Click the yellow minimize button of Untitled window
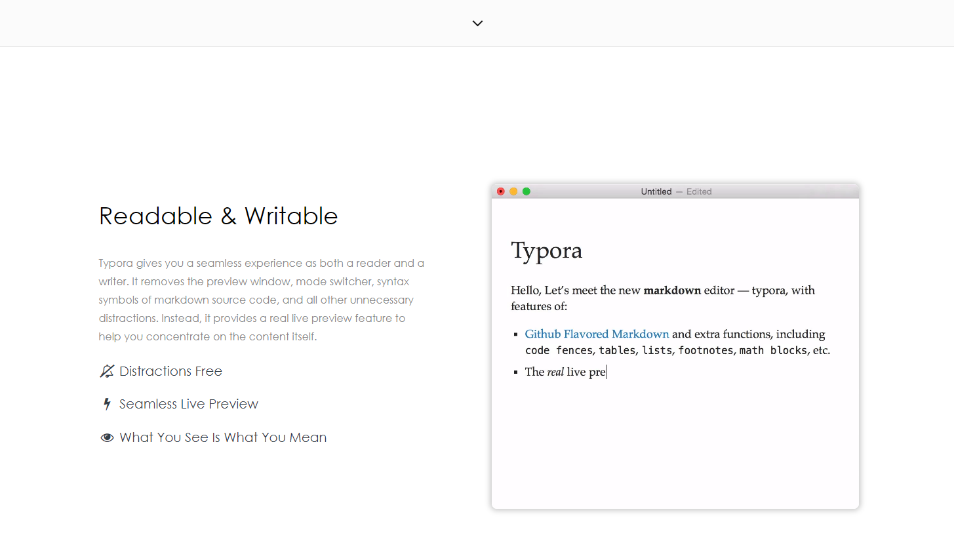Image resolution: width=954 pixels, height=560 pixels. [x=513, y=191]
